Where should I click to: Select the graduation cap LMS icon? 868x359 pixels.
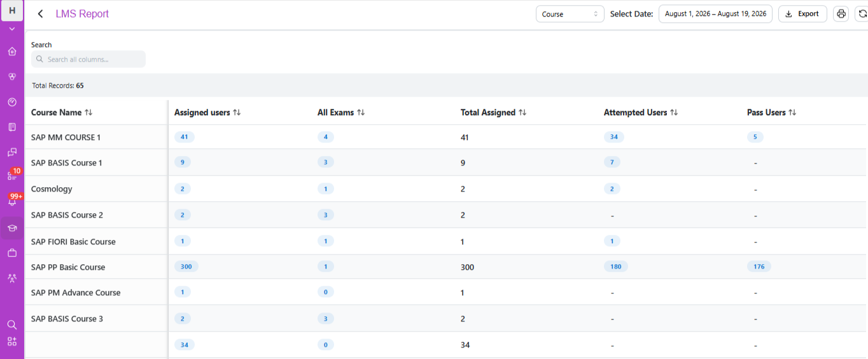(12, 228)
